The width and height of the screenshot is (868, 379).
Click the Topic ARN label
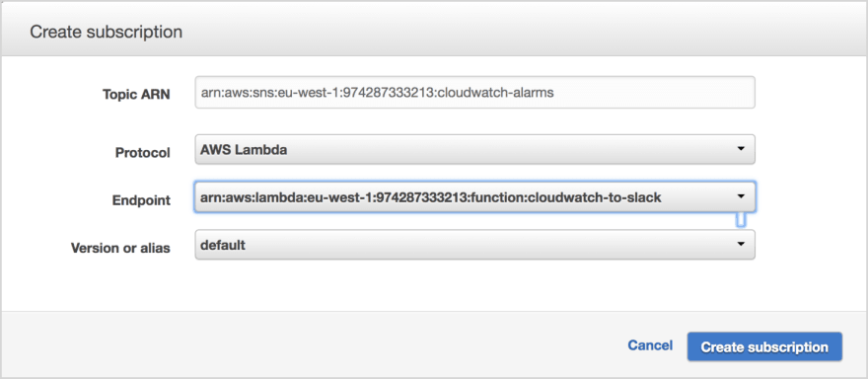136,94
